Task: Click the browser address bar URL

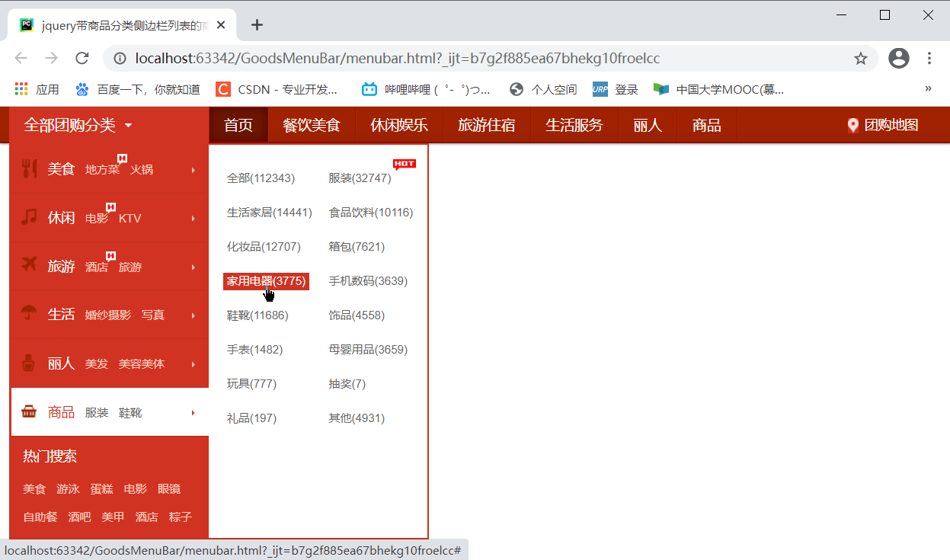Action: (397, 58)
